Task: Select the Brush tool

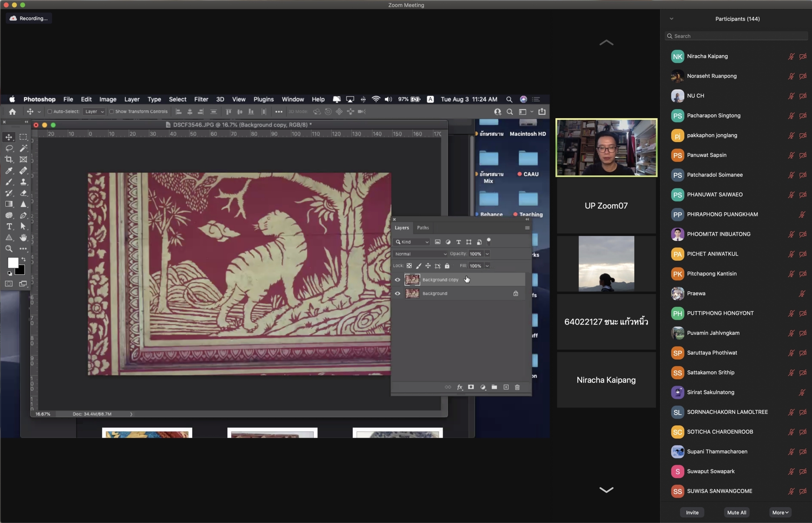Action: point(9,182)
